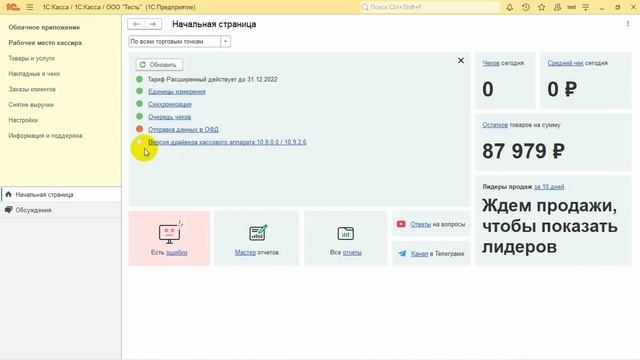Screen dimensions: 640x360
Task: Open favorites star icon
Action: click(542, 7)
